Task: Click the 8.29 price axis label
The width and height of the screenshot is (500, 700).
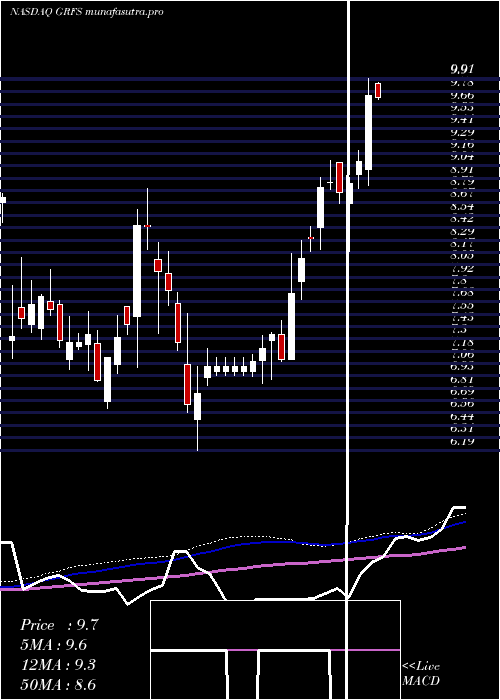Action: pyautogui.click(x=462, y=232)
